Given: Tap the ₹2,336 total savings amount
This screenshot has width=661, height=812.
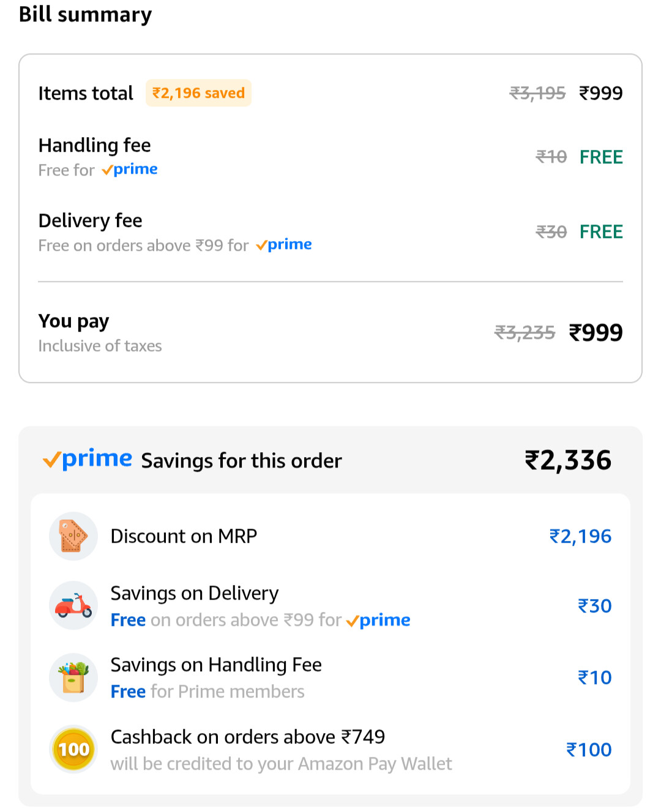Looking at the screenshot, I should pyautogui.click(x=568, y=460).
